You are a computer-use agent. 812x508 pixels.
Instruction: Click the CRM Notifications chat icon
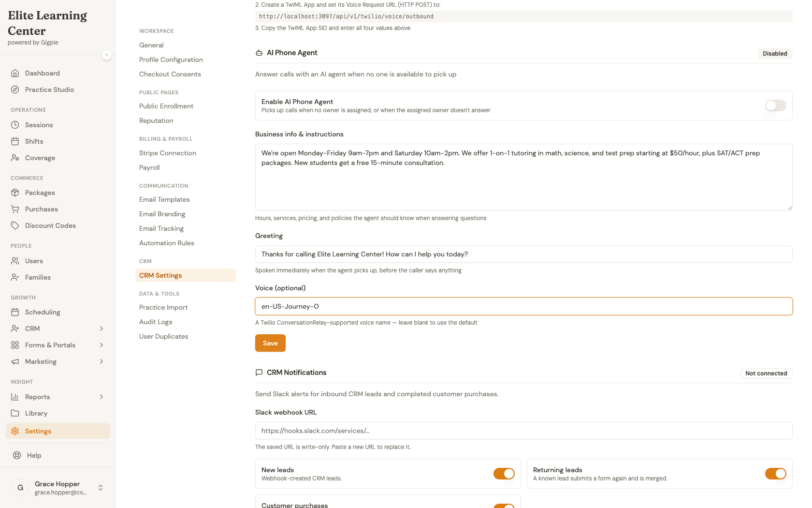[259, 373]
